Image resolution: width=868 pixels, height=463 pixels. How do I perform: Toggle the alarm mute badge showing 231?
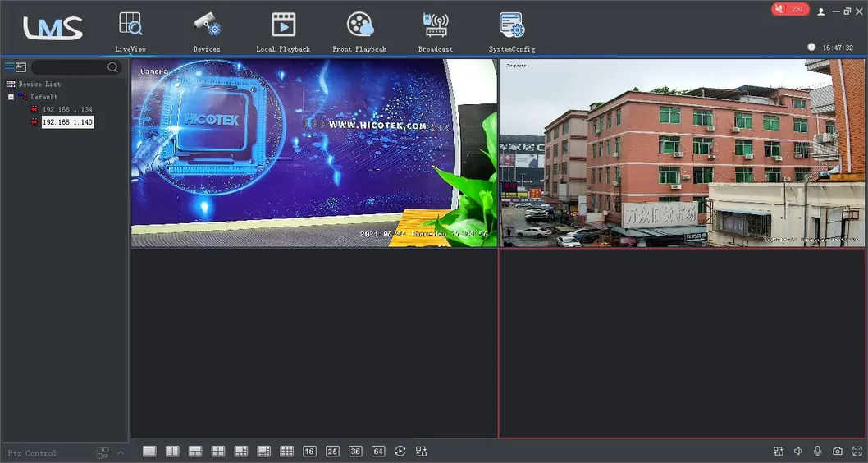coord(789,9)
